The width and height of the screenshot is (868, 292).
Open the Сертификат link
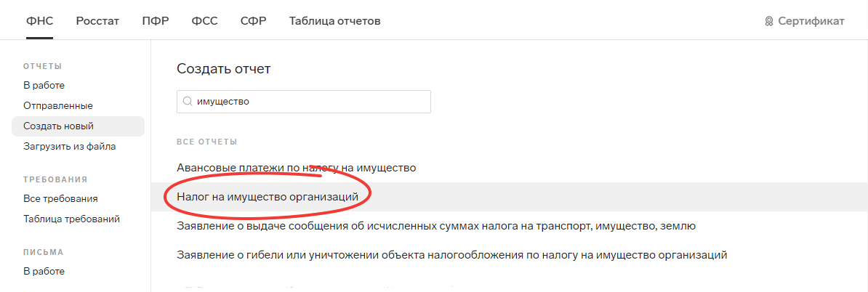pos(811,21)
